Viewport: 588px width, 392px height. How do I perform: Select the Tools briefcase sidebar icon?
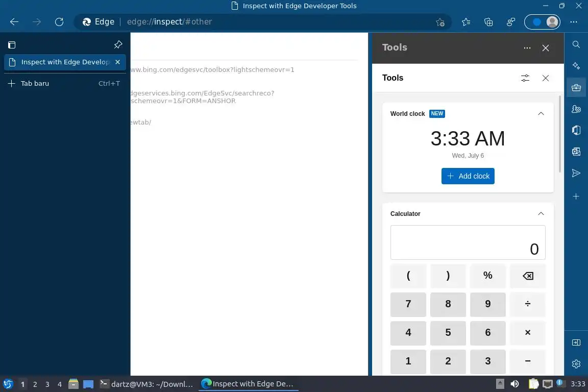pyautogui.click(x=576, y=88)
